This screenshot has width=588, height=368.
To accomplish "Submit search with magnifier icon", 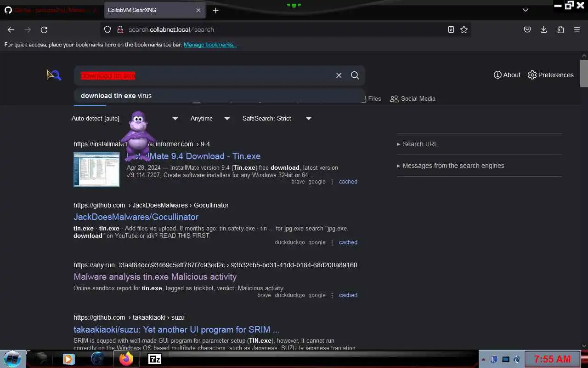I will (355, 75).
